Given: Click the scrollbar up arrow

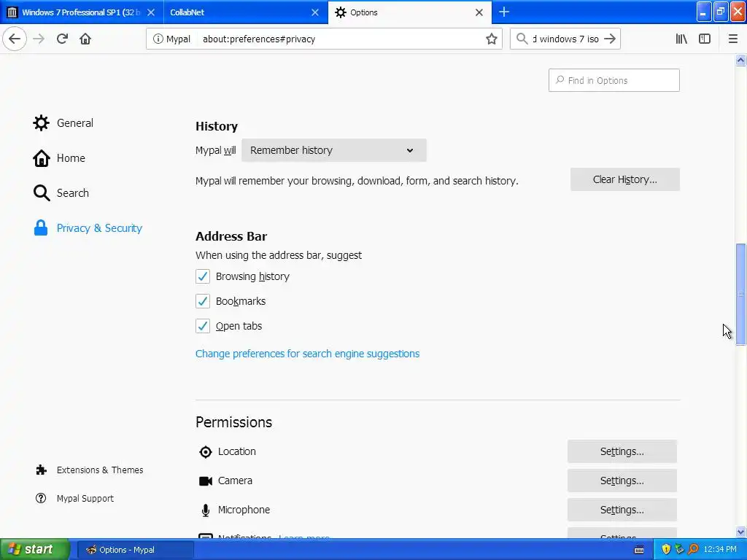Looking at the screenshot, I should coord(741,60).
